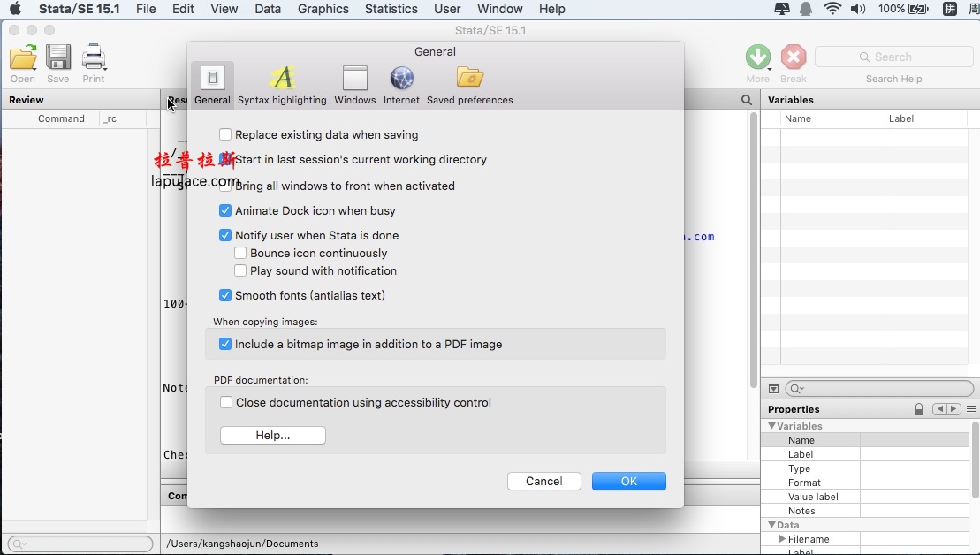Click the Print toolbar icon

coord(94,57)
